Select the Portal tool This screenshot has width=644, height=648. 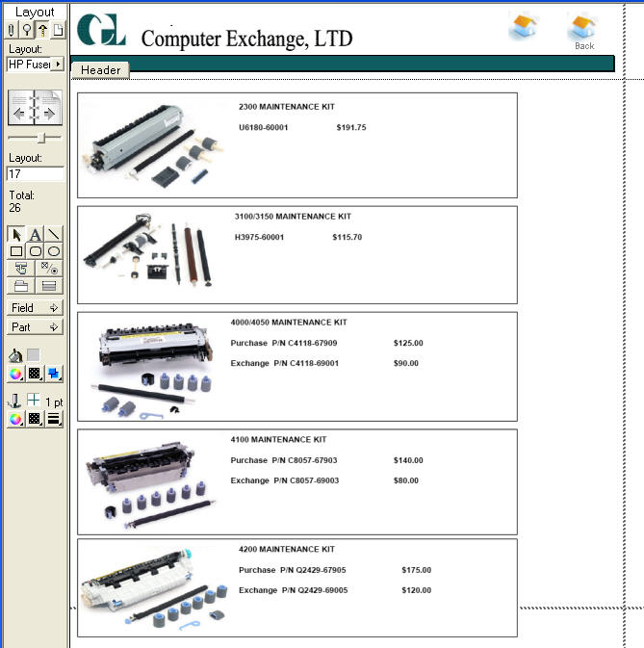49,286
